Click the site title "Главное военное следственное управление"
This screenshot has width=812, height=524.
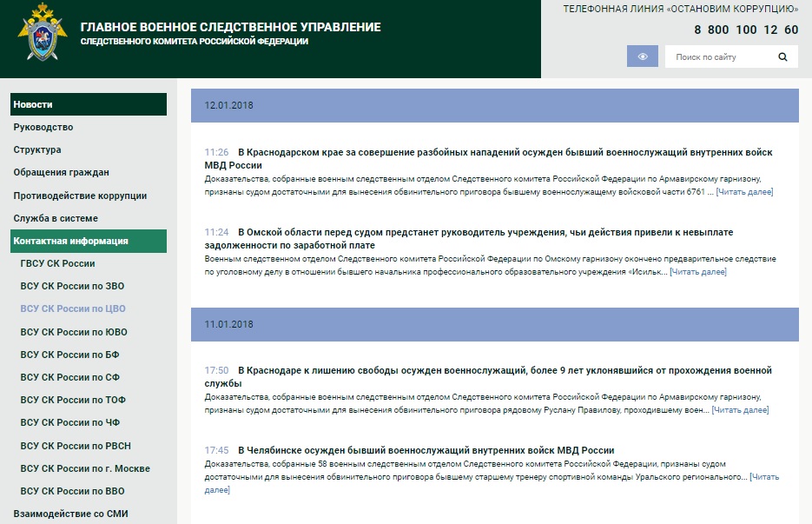(x=230, y=27)
